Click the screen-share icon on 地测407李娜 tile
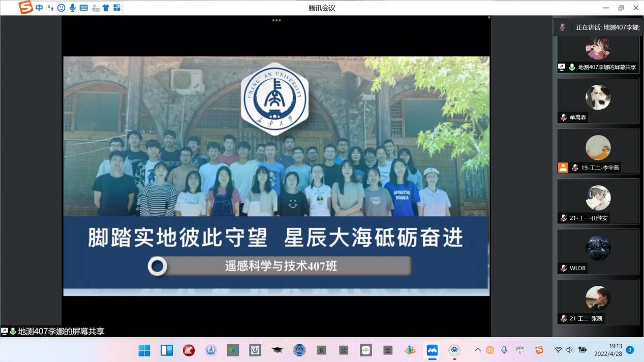This screenshot has width=644, height=362. pyautogui.click(x=562, y=67)
